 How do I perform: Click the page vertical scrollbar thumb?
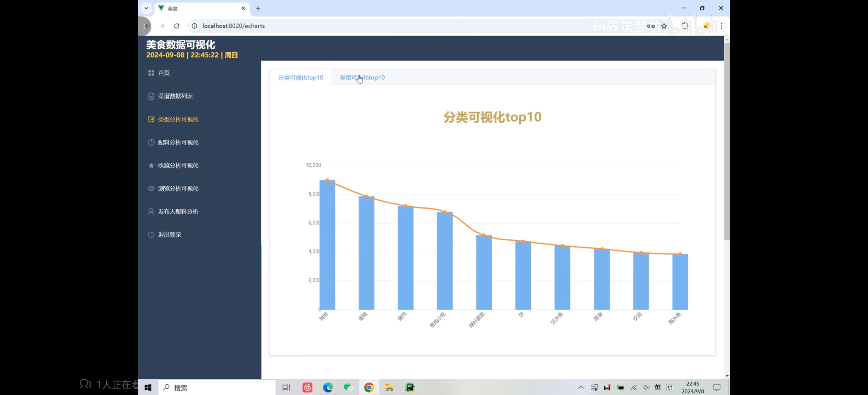(727, 141)
